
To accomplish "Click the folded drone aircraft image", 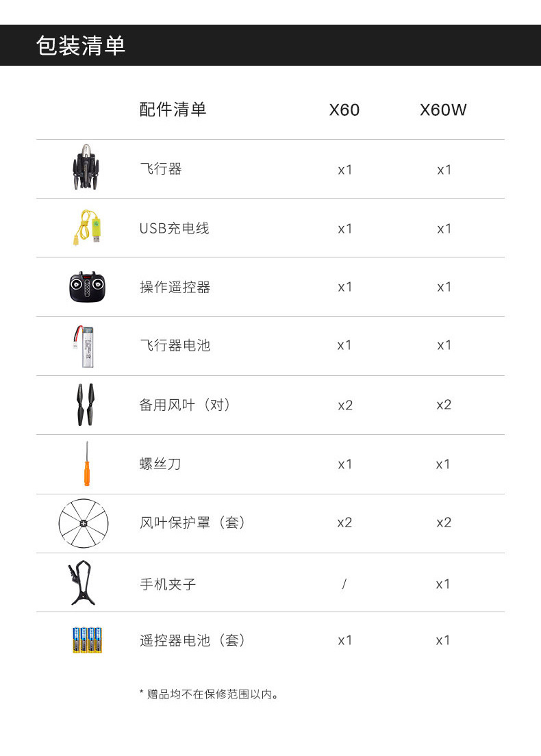I will click(86, 168).
